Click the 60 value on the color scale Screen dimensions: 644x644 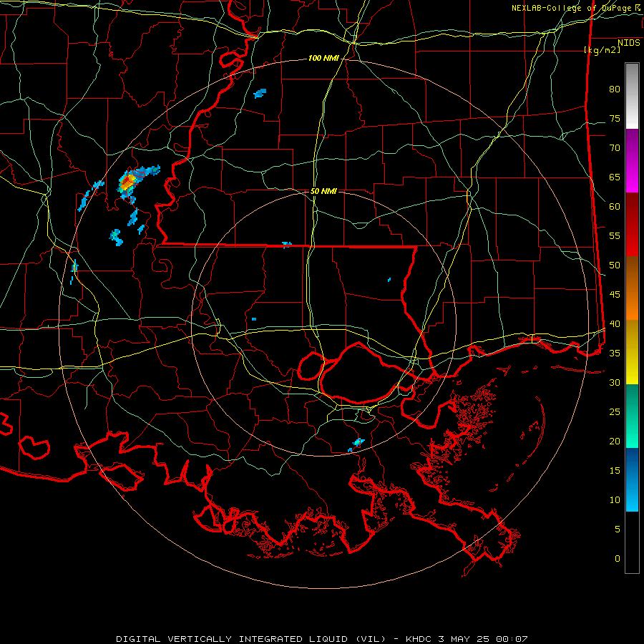tap(615, 207)
